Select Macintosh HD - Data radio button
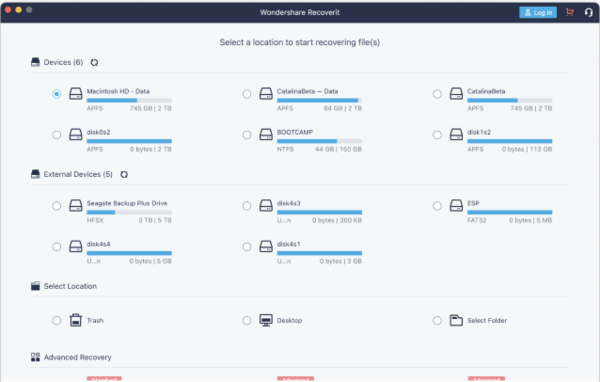 click(x=57, y=94)
